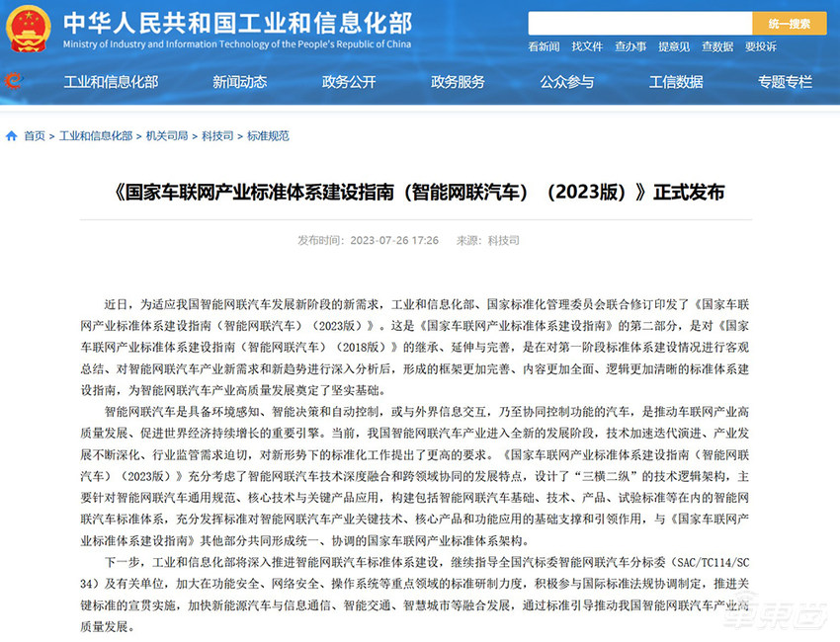Click the 提意见 quick link

(x=674, y=45)
